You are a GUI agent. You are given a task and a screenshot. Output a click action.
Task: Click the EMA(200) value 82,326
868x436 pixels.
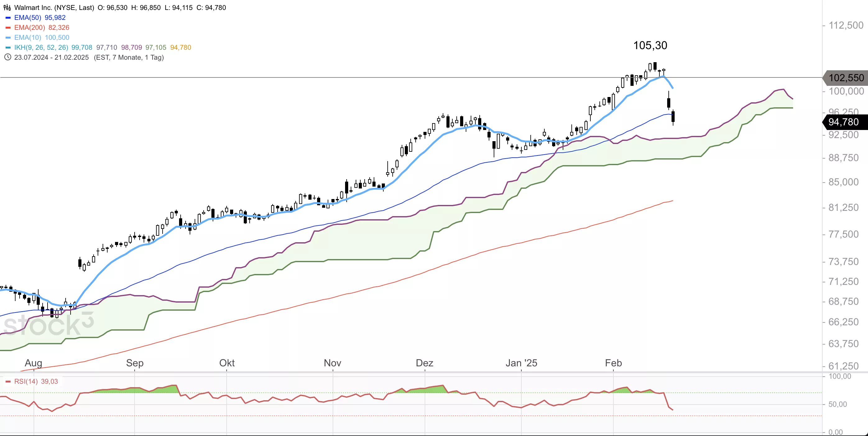[x=59, y=28]
